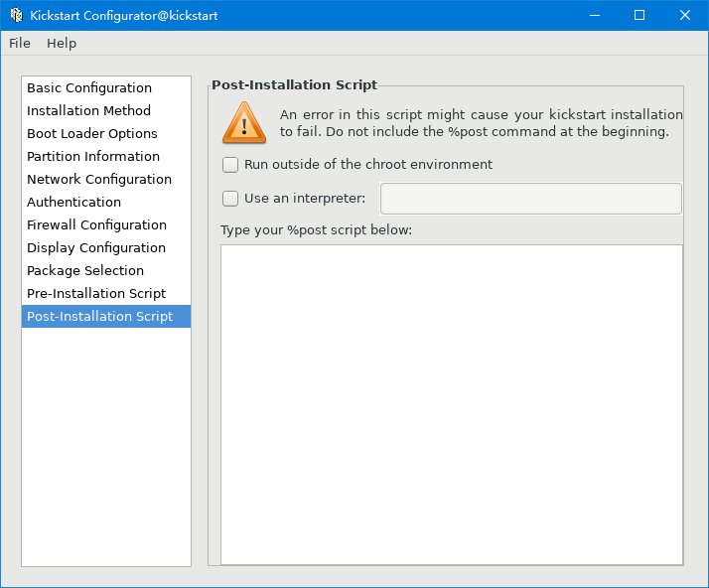Image resolution: width=709 pixels, height=588 pixels.
Task: Tick the Use an interpreter checkbox
Action: [230, 199]
